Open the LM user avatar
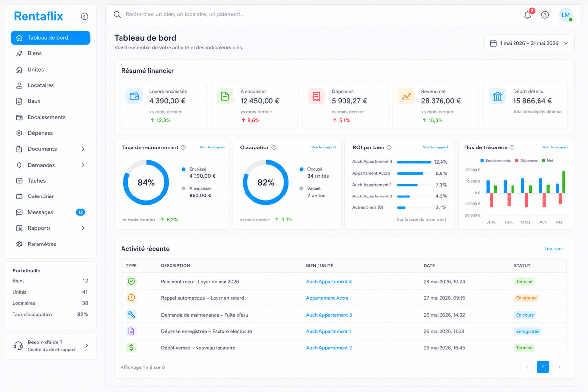 tap(565, 15)
